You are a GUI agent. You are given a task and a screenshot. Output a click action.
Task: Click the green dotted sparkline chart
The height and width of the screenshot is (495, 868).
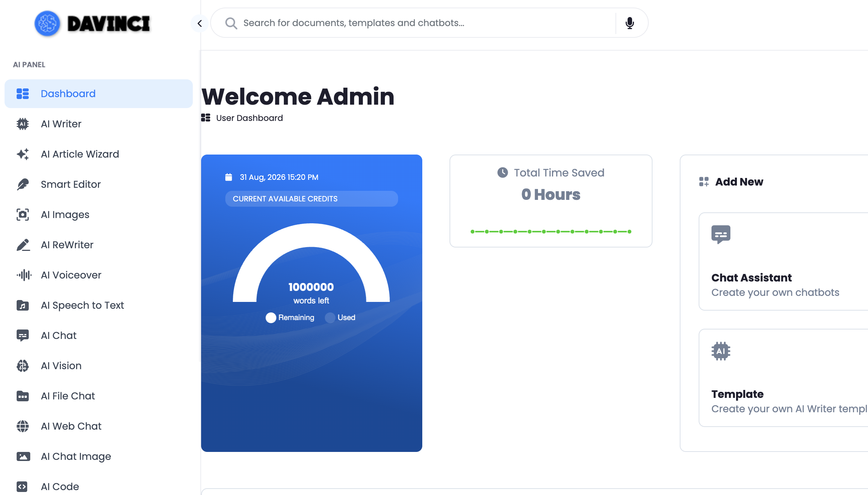click(x=551, y=232)
